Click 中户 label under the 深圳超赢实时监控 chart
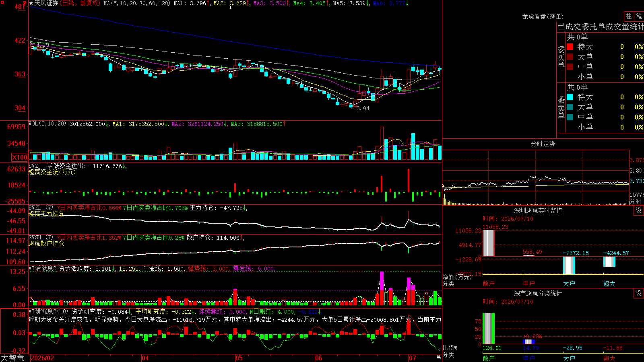This screenshot has height=362, width=644. [529, 284]
